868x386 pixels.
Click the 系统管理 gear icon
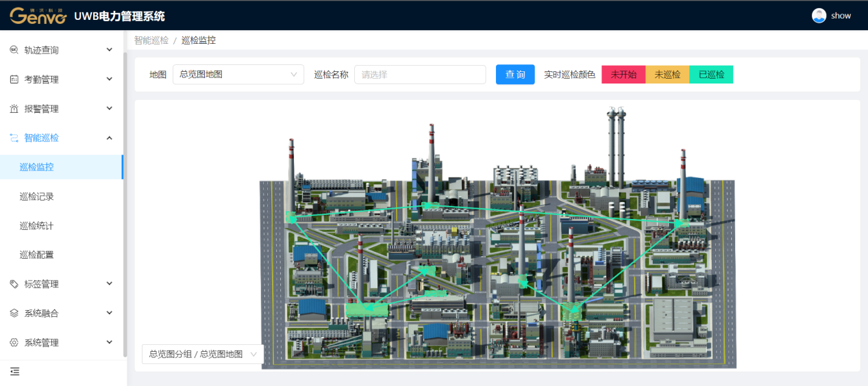(14, 342)
